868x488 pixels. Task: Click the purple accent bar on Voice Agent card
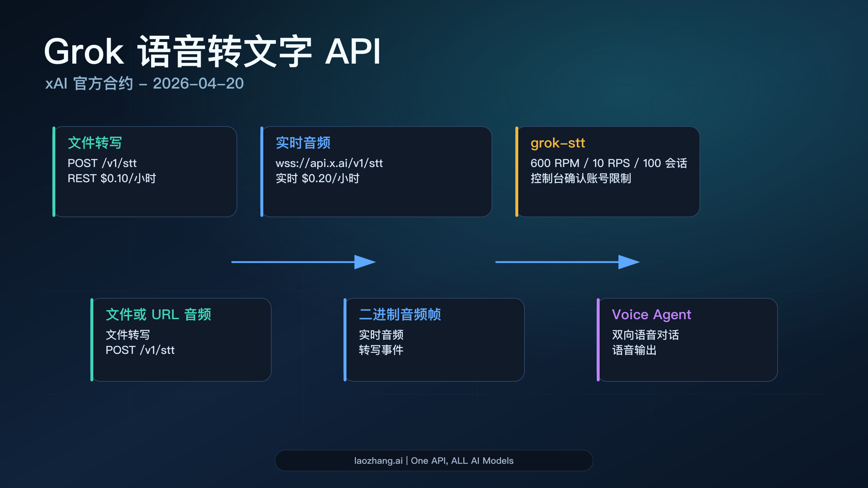pyautogui.click(x=599, y=338)
